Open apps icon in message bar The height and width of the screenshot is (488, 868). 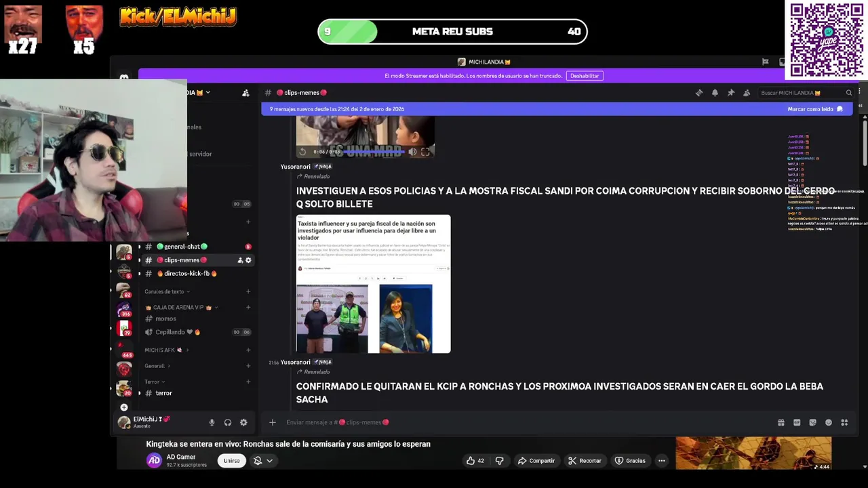[x=844, y=422]
